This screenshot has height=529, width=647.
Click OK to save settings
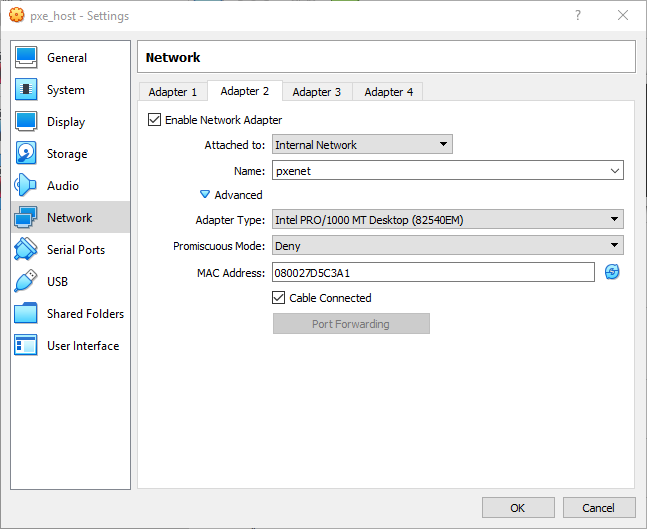point(518,508)
